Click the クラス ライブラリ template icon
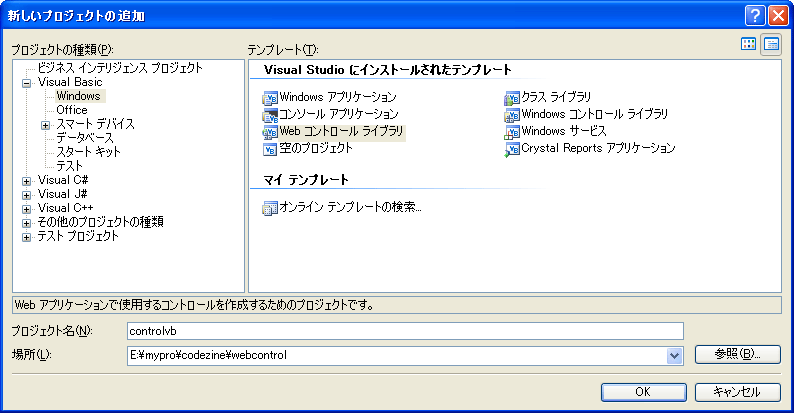 click(x=512, y=98)
